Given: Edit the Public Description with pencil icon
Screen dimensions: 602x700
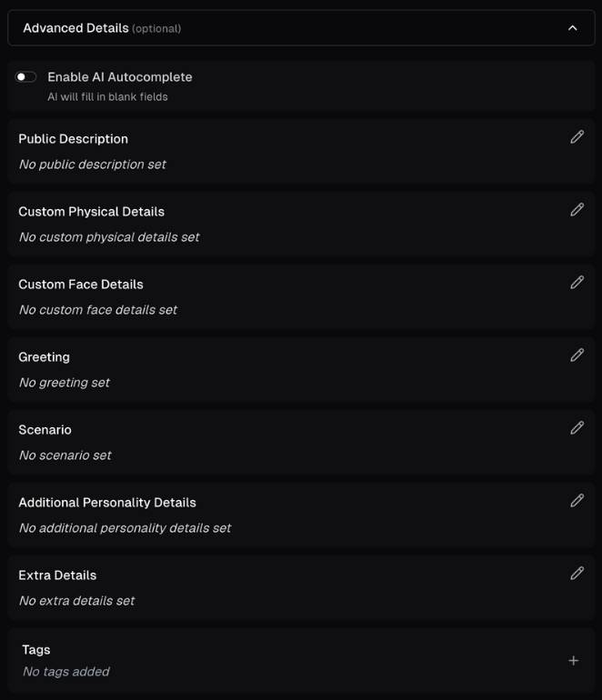Looking at the screenshot, I should (577, 137).
